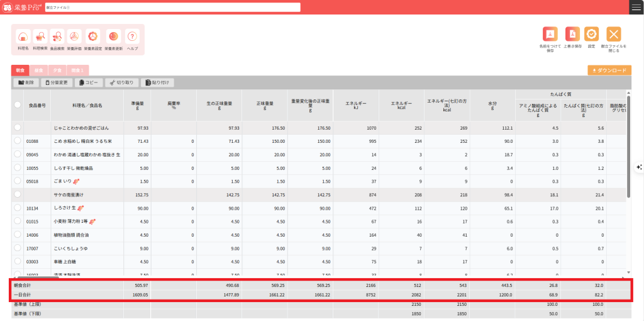Click 名前をつけて保存 save-as icon
Screen dimensions: 644x321
pos(550,35)
